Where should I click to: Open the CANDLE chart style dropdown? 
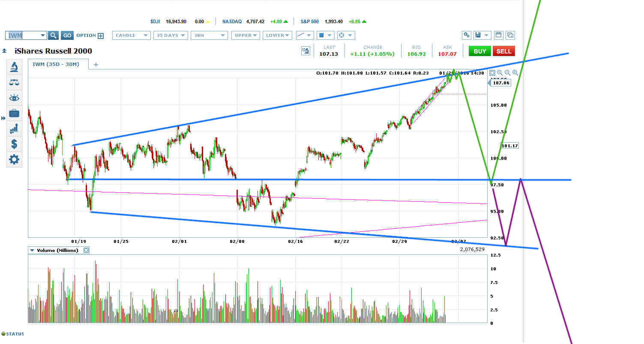tap(132, 36)
